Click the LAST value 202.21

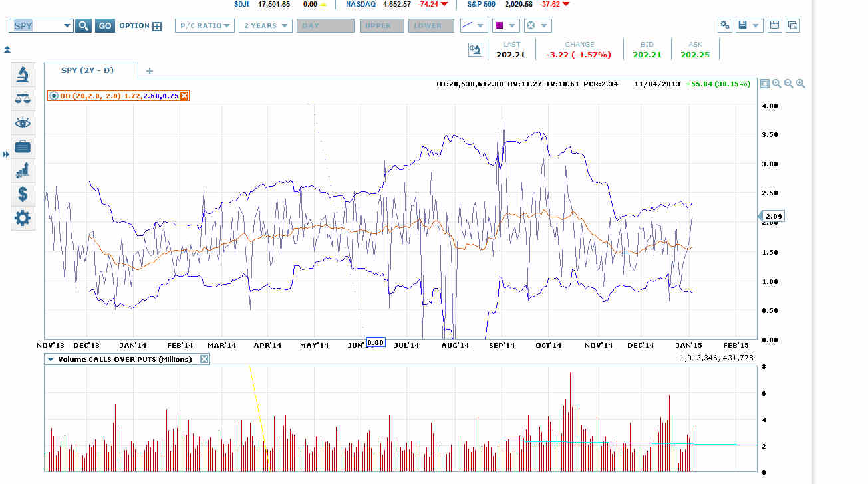point(511,55)
